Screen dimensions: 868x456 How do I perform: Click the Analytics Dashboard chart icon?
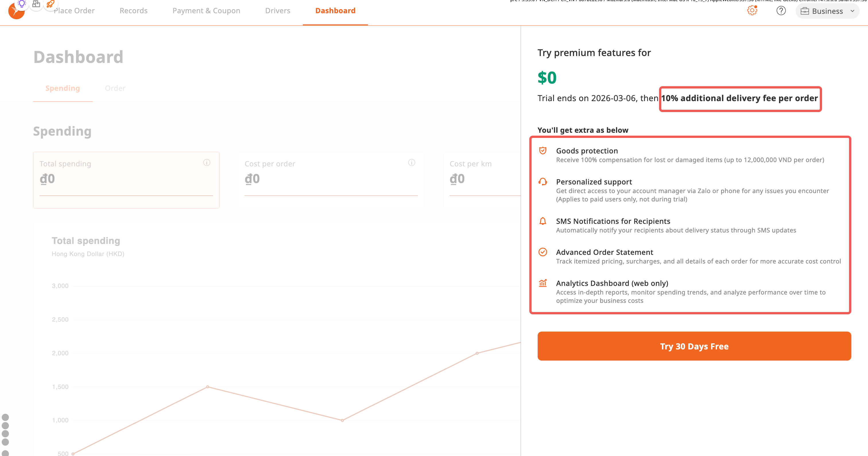coord(542,283)
